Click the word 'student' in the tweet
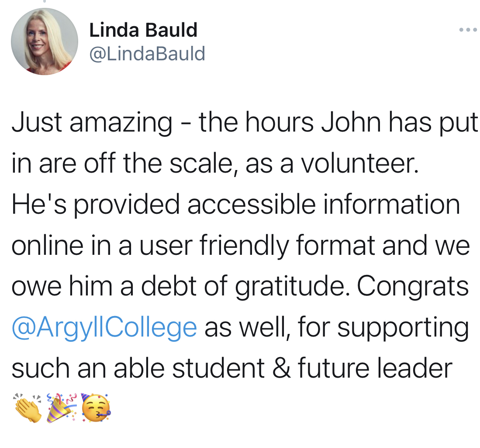Viewport: 480px width, 448px height. click(218, 368)
